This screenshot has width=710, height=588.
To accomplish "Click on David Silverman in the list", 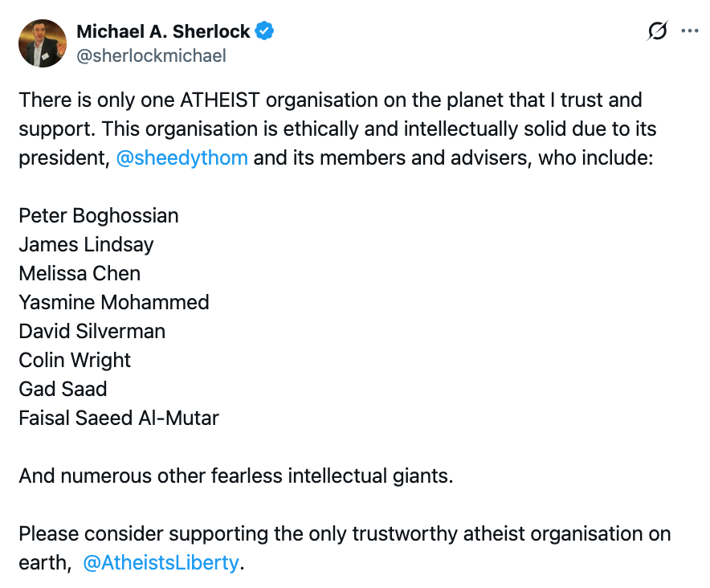I will [92, 331].
